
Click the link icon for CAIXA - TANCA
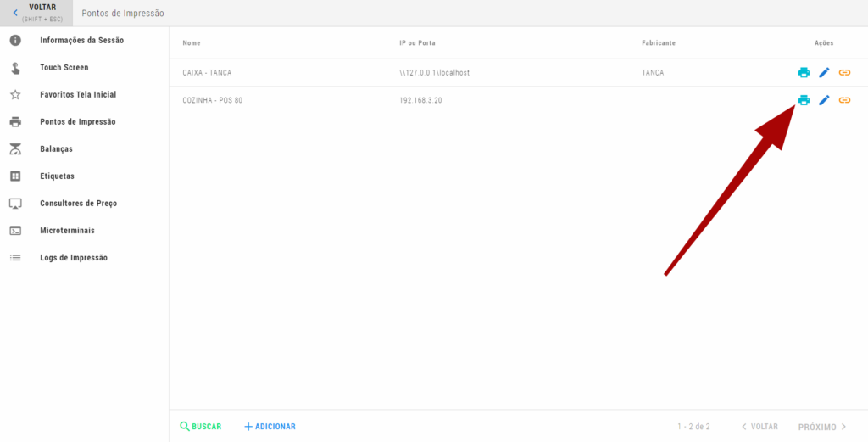pyautogui.click(x=844, y=73)
